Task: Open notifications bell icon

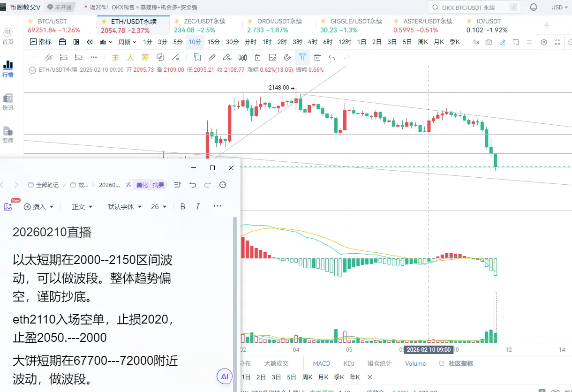Action: coord(534,8)
